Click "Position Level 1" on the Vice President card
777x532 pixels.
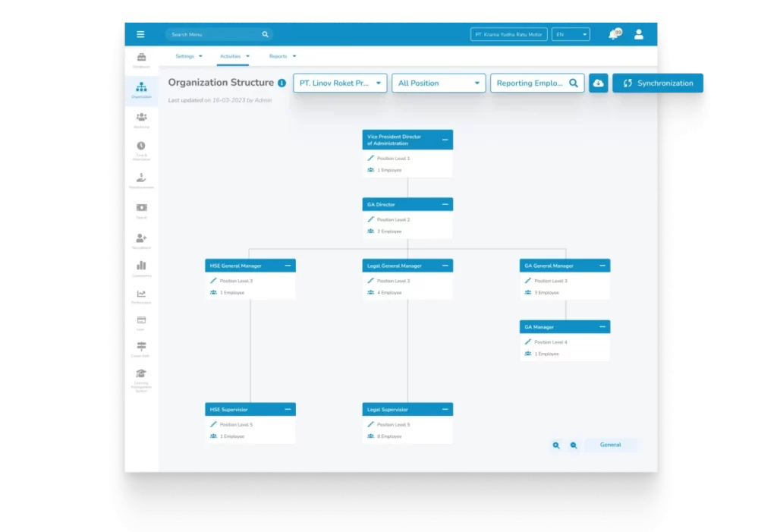click(394, 158)
